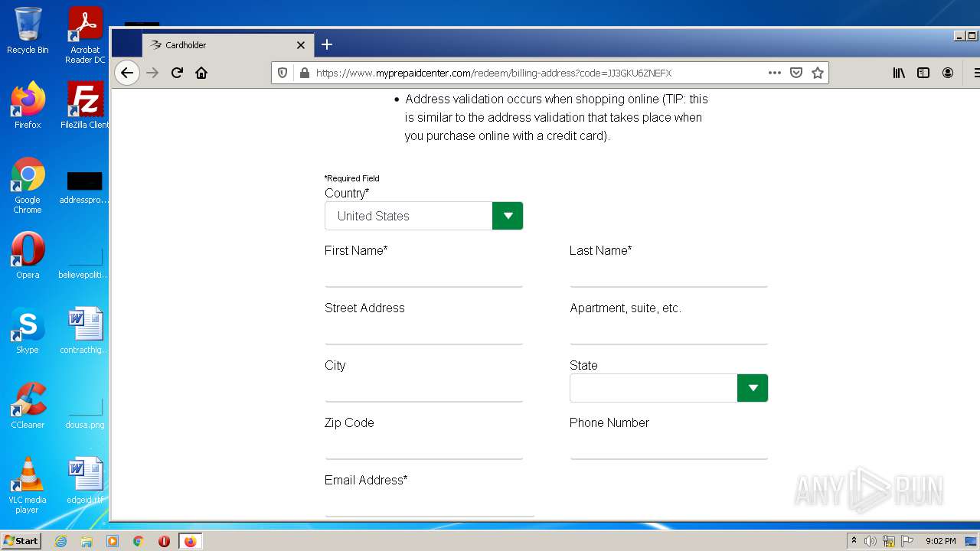
Task: Select the Cardholder browser tab
Action: pos(227,45)
